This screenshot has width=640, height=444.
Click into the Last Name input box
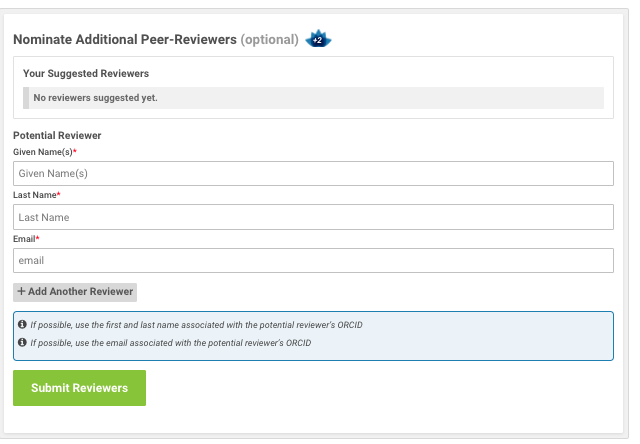(313, 217)
